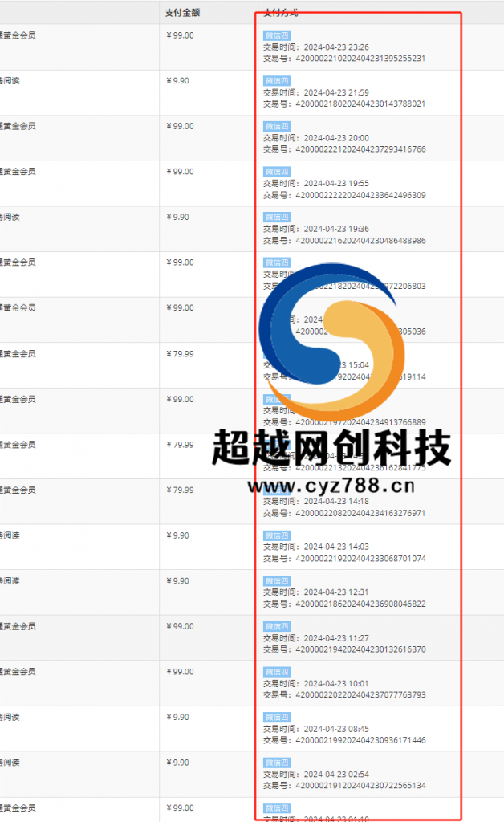504x822 pixels.
Task: Click the 微信 badge above the 10:01 transaction
Action: 276,672
